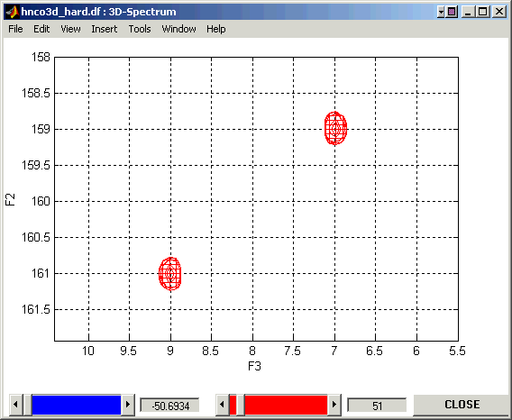The image size is (512, 420).
Task: Click the red peak near F3 value 7
Action: pos(335,128)
